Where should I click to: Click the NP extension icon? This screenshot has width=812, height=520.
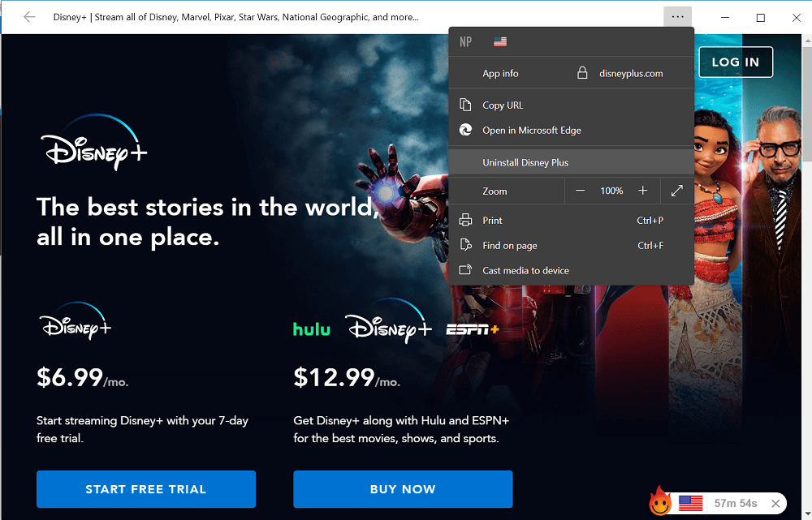465,42
